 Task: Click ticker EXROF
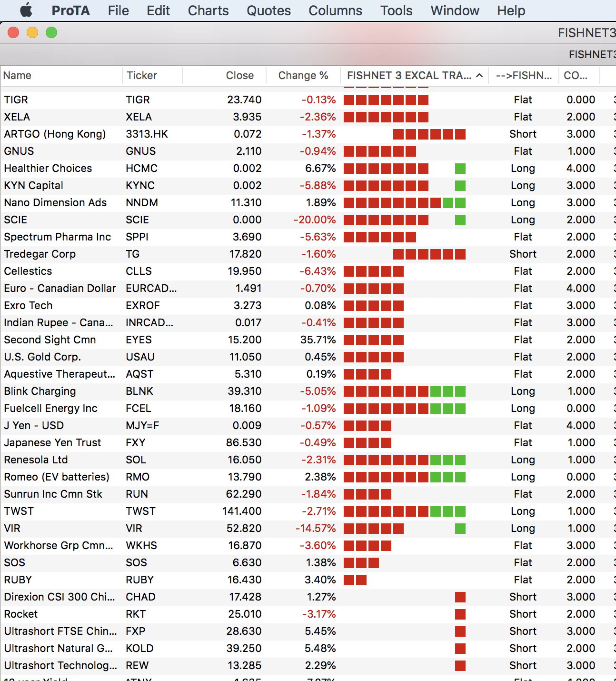[x=143, y=306]
